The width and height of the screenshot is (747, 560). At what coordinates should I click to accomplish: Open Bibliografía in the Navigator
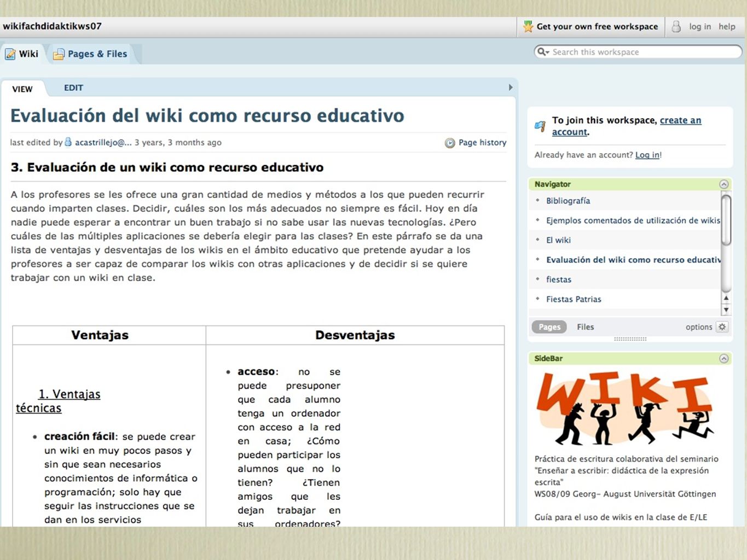tap(568, 201)
